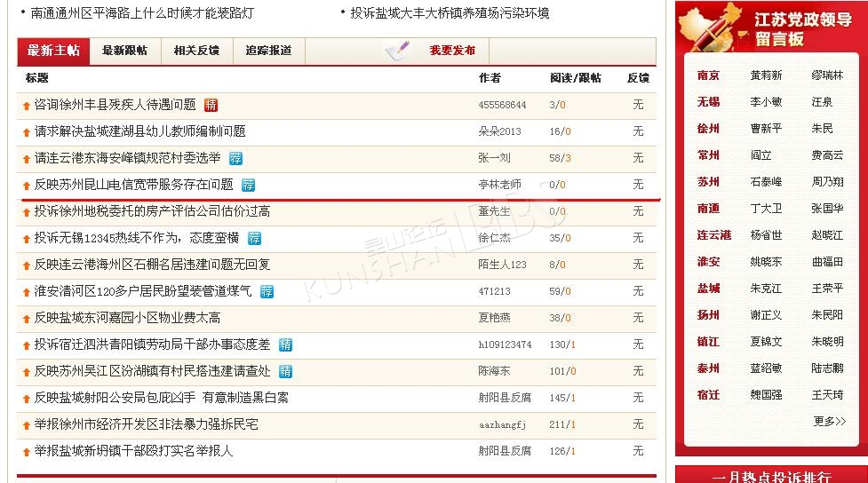The height and width of the screenshot is (483, 868).
Task: Click author aazhangfj
Action: coord(502,425)
